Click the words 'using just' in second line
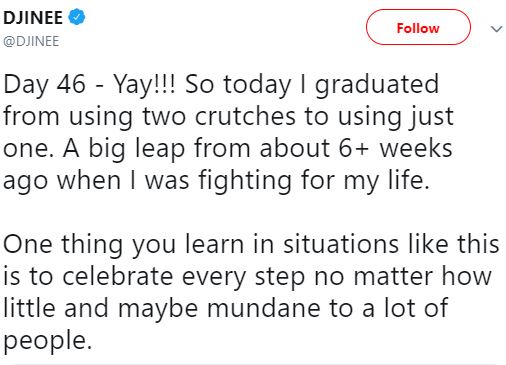This screenshot has height=365, width=506. [x=396, y=117]
